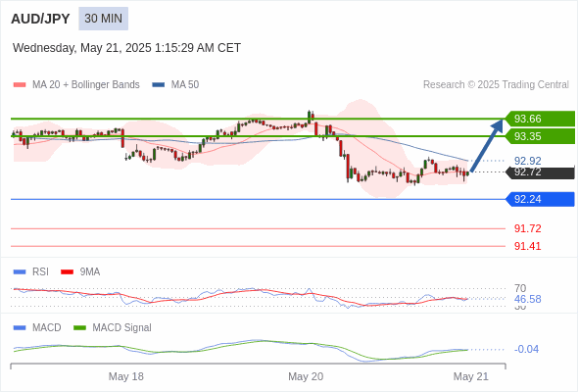Click the MA 50 blue legend swatch
This screenshot has width=578, height=392.
point(159,85)
